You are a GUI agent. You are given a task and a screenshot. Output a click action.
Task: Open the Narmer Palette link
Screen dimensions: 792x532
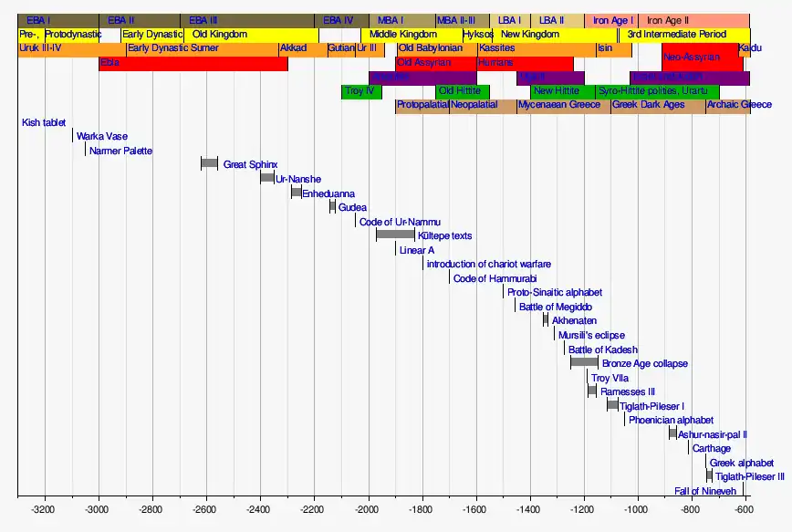click(x=120, y=151)
